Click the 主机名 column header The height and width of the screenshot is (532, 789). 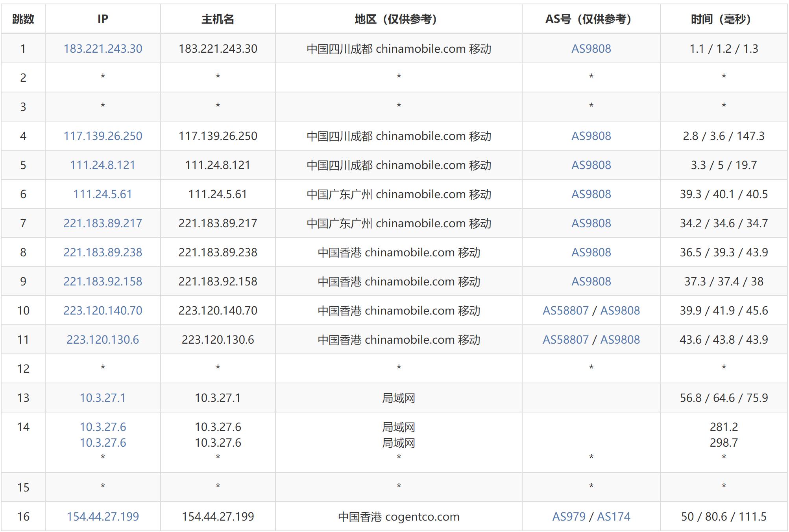(218, 19)
